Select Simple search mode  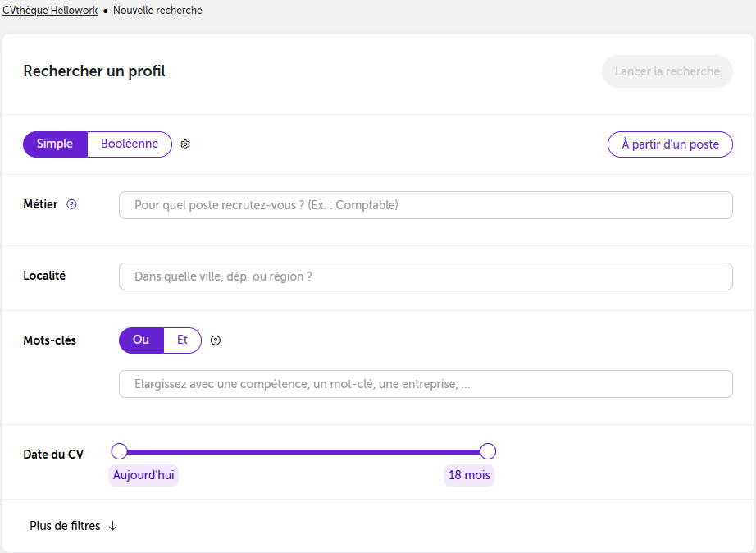point(55,144)
